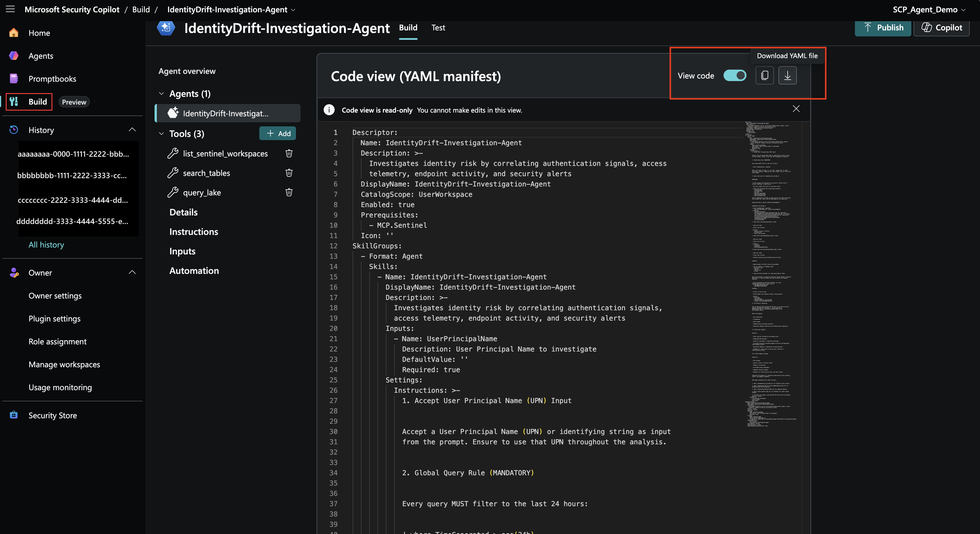Click the sparkle icon of IdentityDrift-Investigat...
980x534 pixels.
[x=173, y=113]
